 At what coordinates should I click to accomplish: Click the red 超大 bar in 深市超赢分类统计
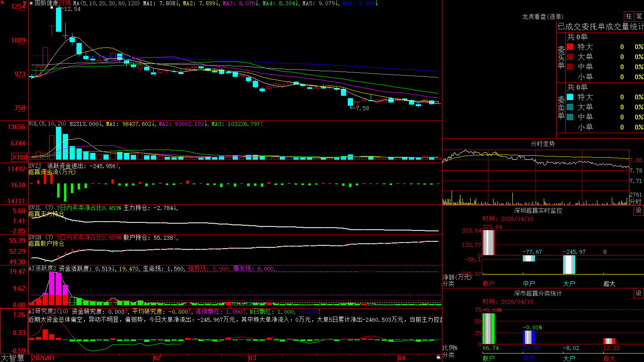click(x=609, y=341)
